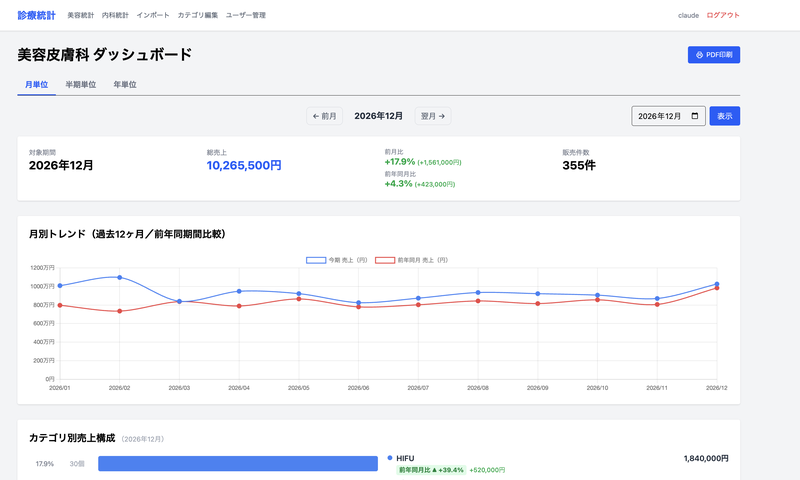Go to 美容統計 in the navigation bar
The width and height of the screenshot is (800, 480).
81,15
